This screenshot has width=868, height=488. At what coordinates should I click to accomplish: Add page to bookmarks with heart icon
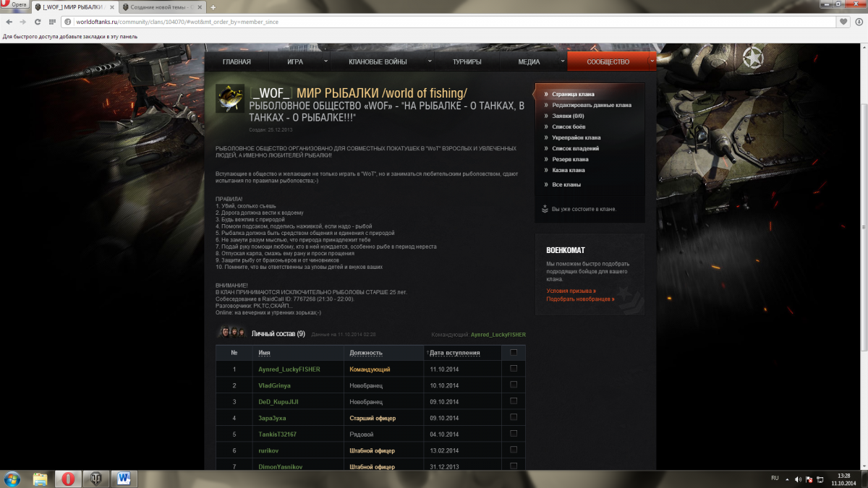point(844,22)
